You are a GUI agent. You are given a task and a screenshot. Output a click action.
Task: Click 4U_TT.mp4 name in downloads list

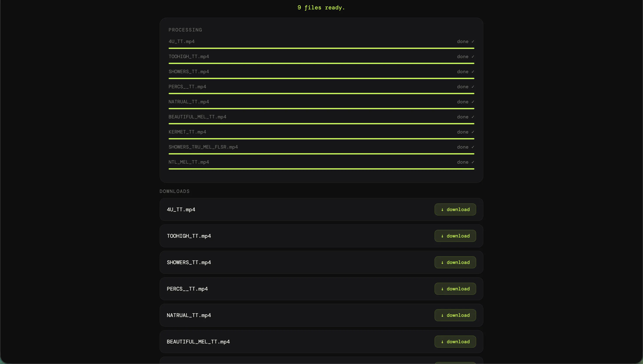point(181,210)
